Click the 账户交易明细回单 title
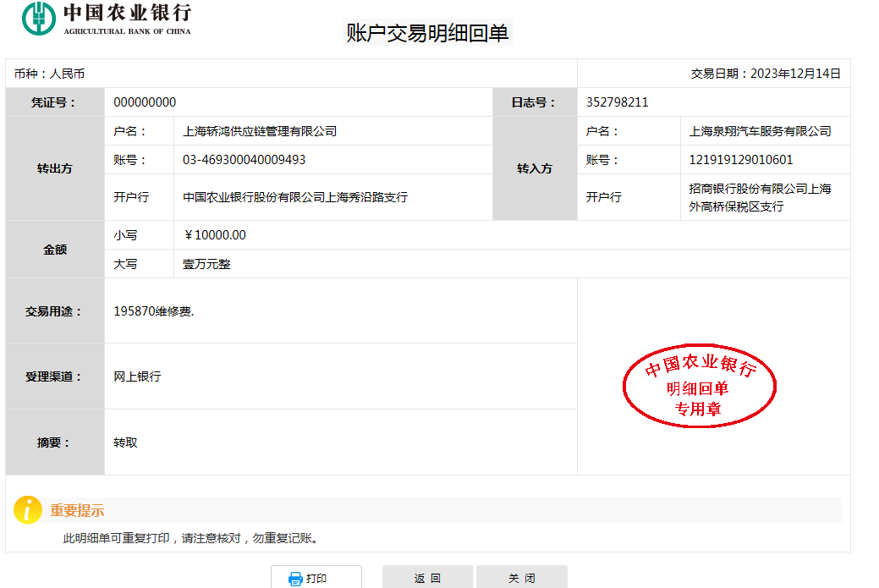This screenshot has width=879, height=588. point(427,33)
